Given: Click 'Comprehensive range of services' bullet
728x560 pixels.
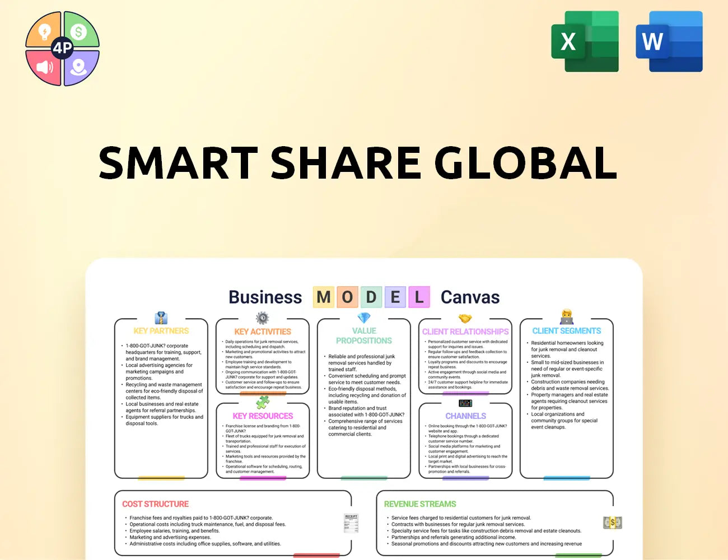Looking at the screenshot, I should click(363, 428).
